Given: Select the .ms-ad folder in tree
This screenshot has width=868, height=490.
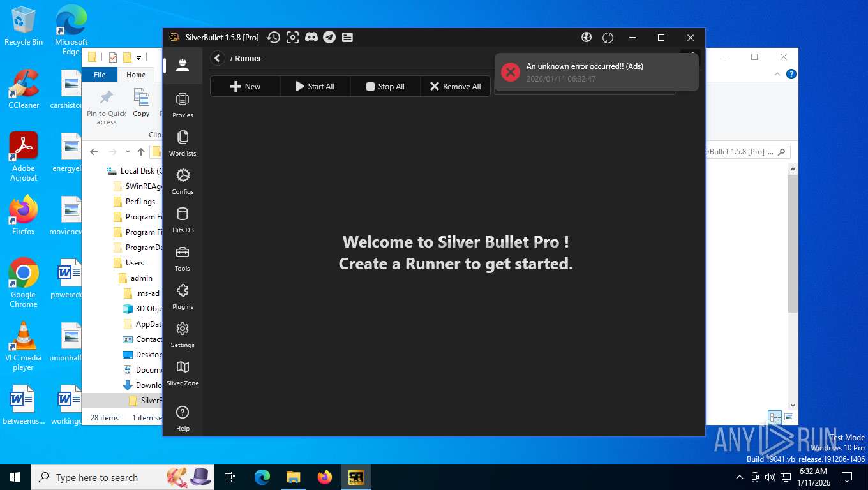Looking at the screenshot, I should coord(142,293).
